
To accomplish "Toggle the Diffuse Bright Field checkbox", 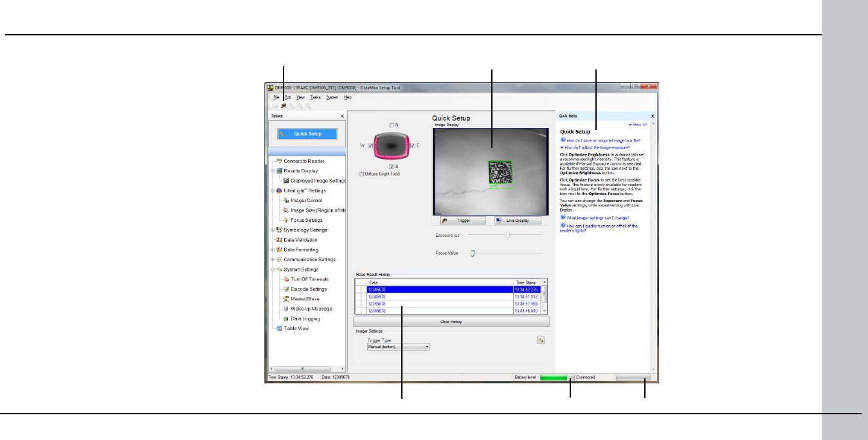I will pyautogui.click(x=361, y=174).
